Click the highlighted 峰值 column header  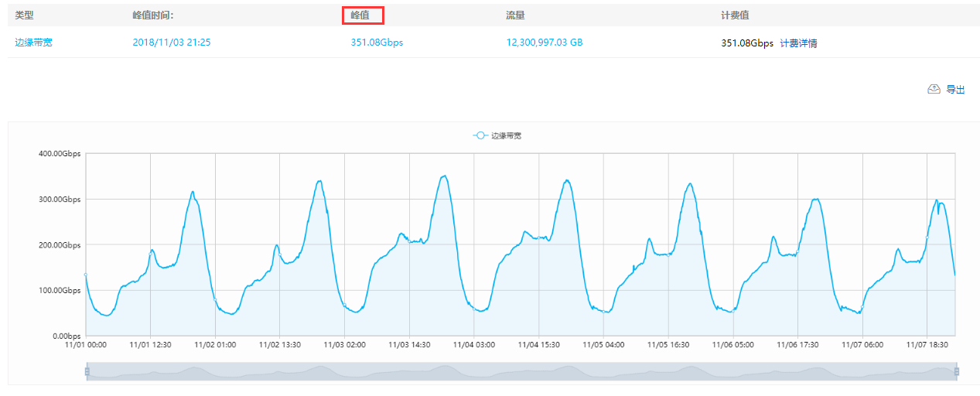tap(363, 15)
